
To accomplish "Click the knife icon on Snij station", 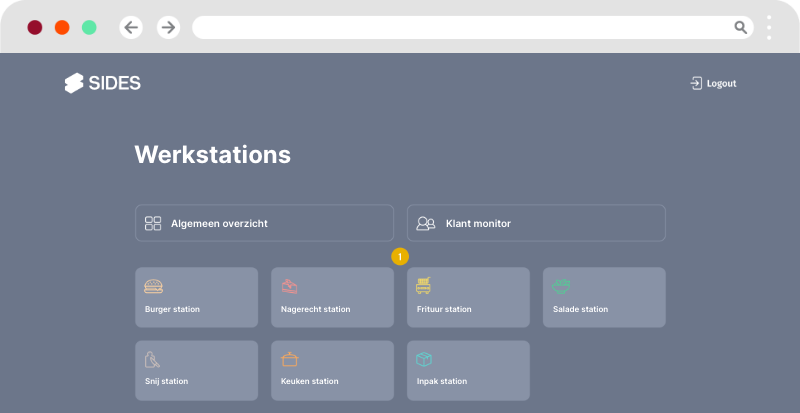I will [153, 359].
